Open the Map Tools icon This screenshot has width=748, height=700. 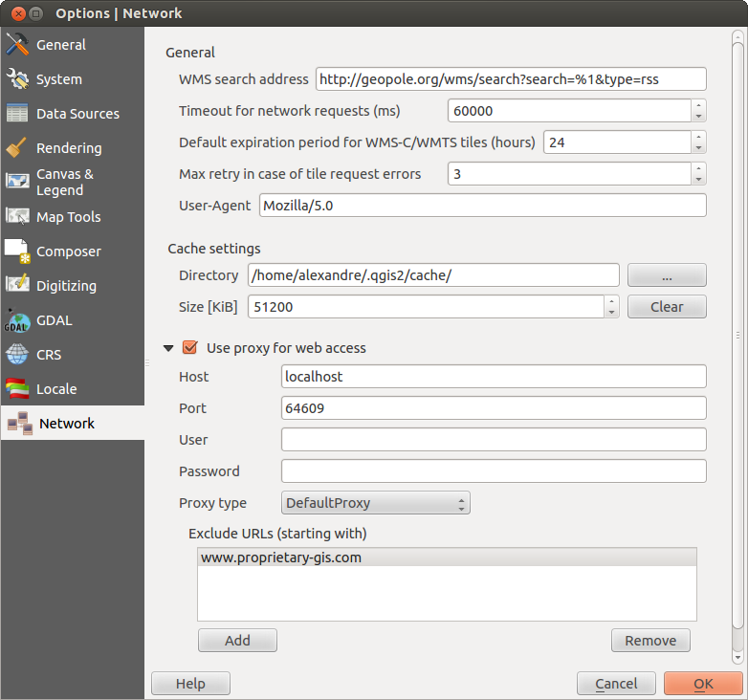pos(17,217)
